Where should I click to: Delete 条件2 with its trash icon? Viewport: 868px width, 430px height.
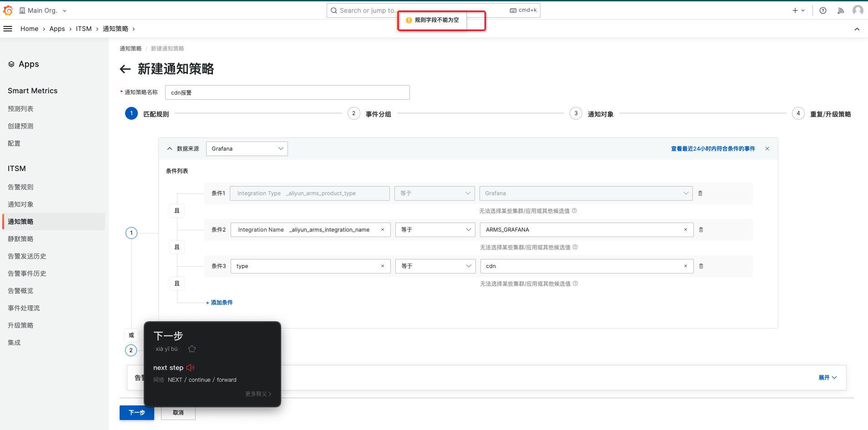point(701,230)
